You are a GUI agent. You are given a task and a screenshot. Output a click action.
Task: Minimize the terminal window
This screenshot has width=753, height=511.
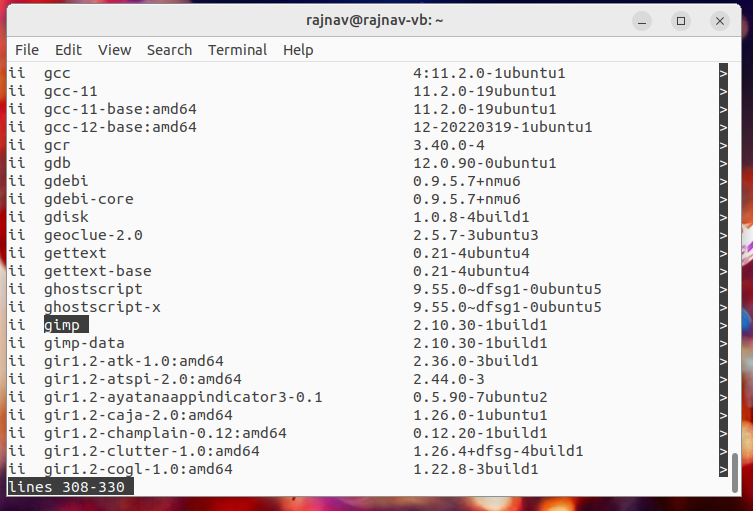click(x=642, y=21)
